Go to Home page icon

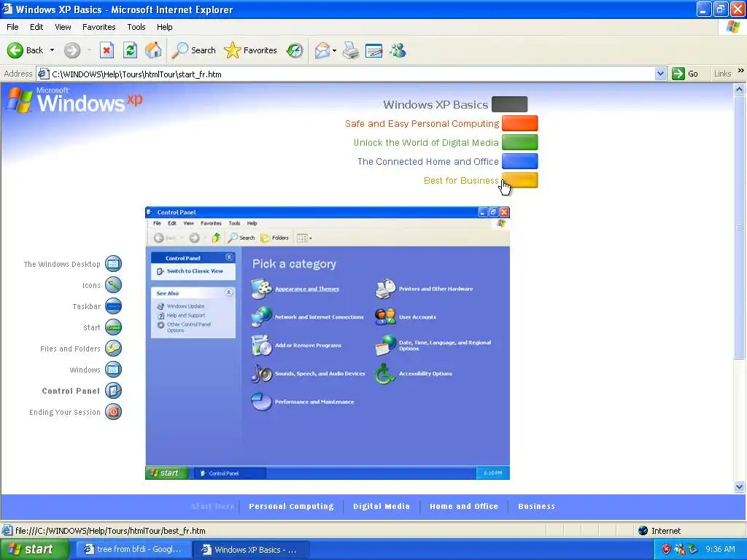coord(153,50)
